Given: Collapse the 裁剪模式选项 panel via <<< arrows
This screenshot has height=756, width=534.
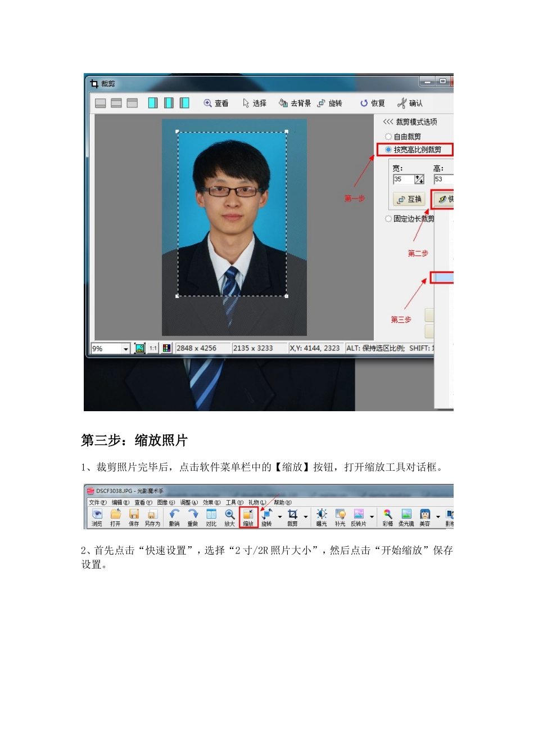Looking at the screenshot, I should click(388, 121).
